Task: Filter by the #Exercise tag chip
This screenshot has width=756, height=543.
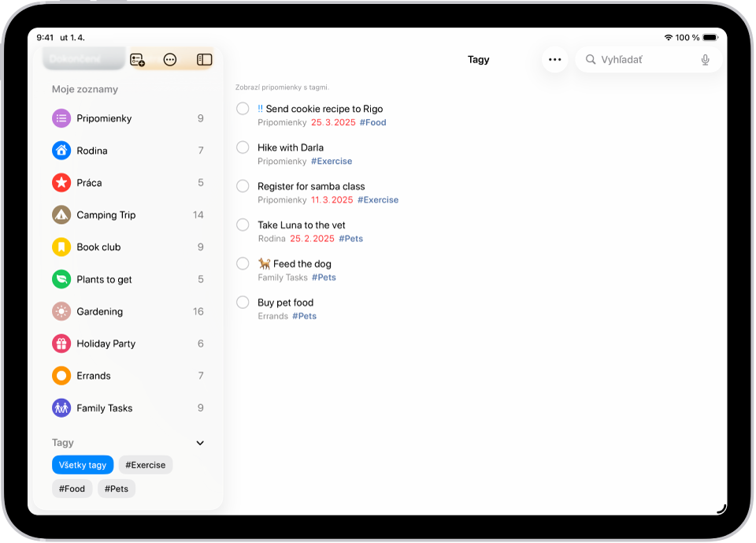Action: click(x=145, y=465)
